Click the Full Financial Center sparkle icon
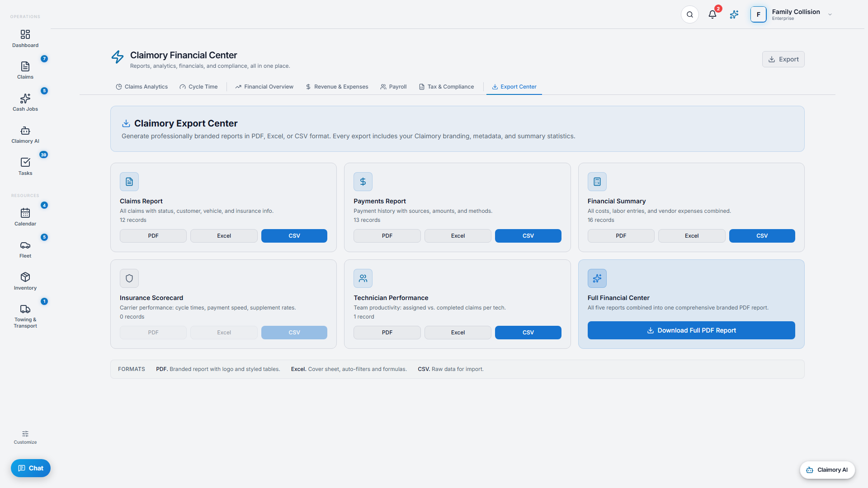The image size is (868, 488). click(597, 278)
